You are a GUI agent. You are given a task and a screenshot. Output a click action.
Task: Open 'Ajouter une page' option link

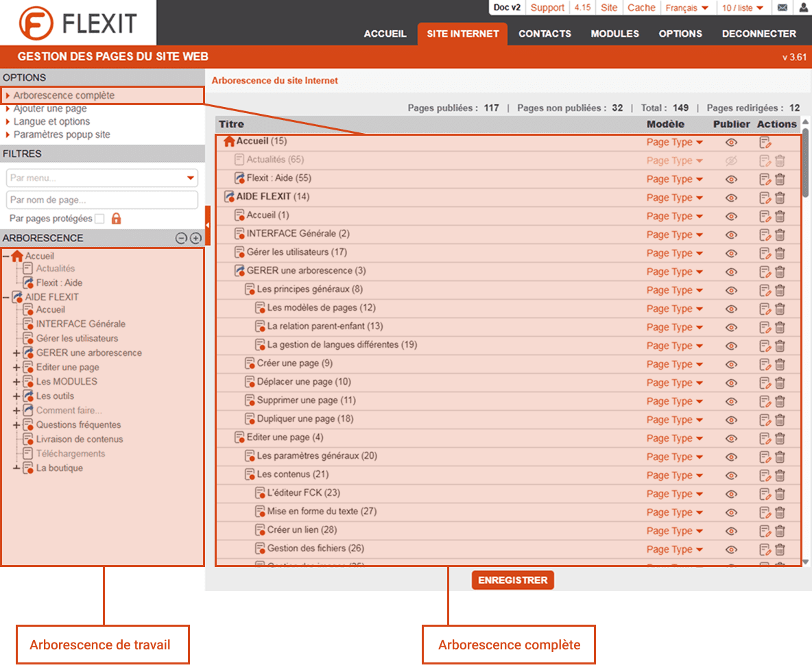pos(50,108)
